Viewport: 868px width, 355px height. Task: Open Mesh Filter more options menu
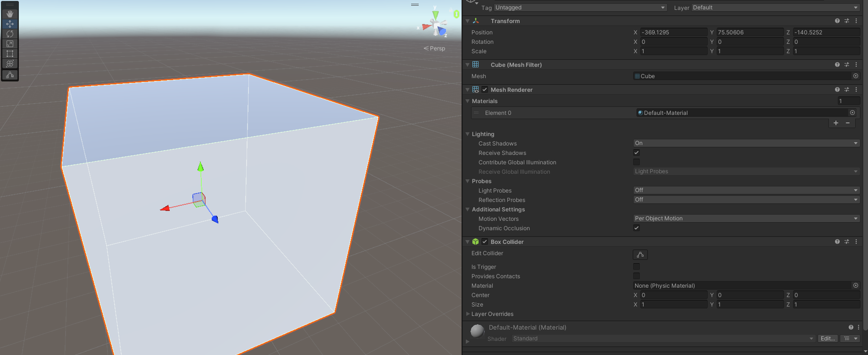pyautogui.click(x=856, y=65)
